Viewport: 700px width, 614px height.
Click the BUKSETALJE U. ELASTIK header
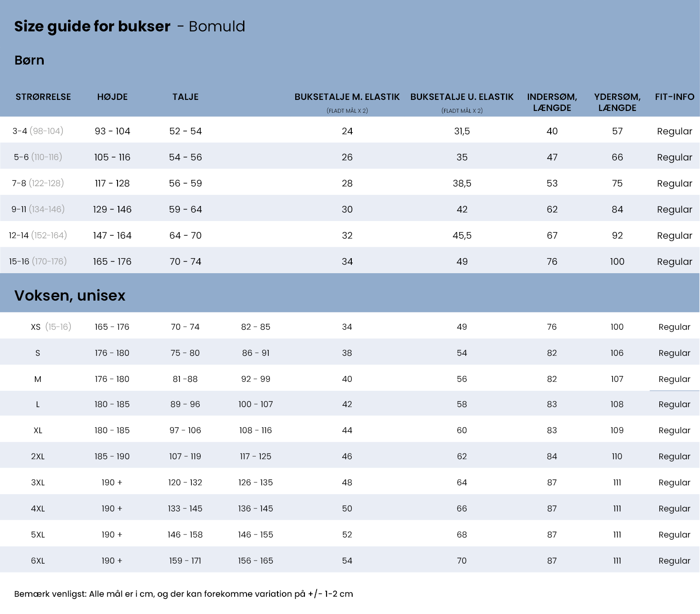point(462,97)
